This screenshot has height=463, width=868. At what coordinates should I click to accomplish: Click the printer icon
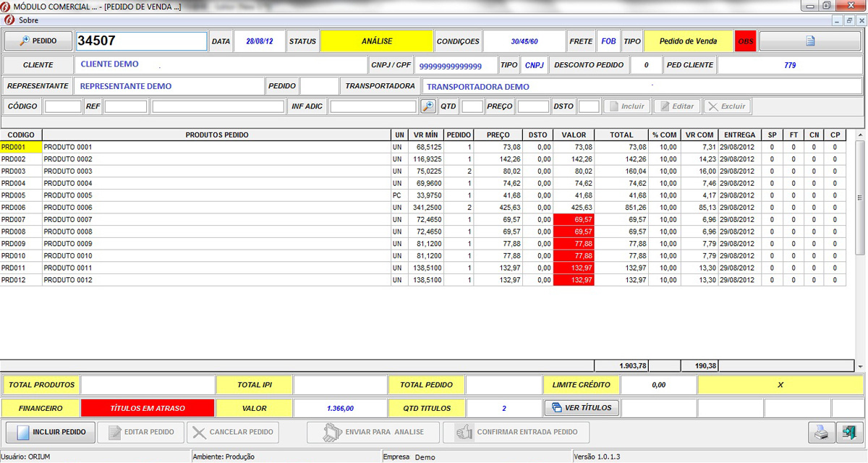[820, 433]
